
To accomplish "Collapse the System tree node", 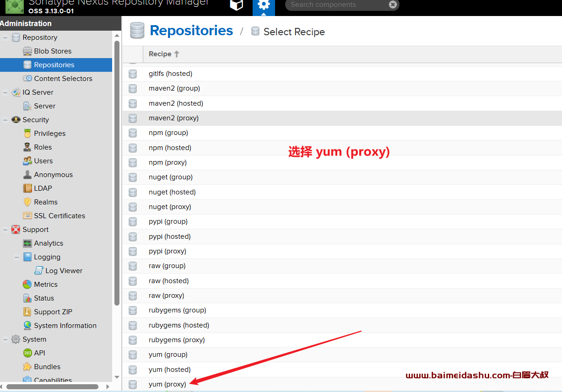I will pos(5,339).
